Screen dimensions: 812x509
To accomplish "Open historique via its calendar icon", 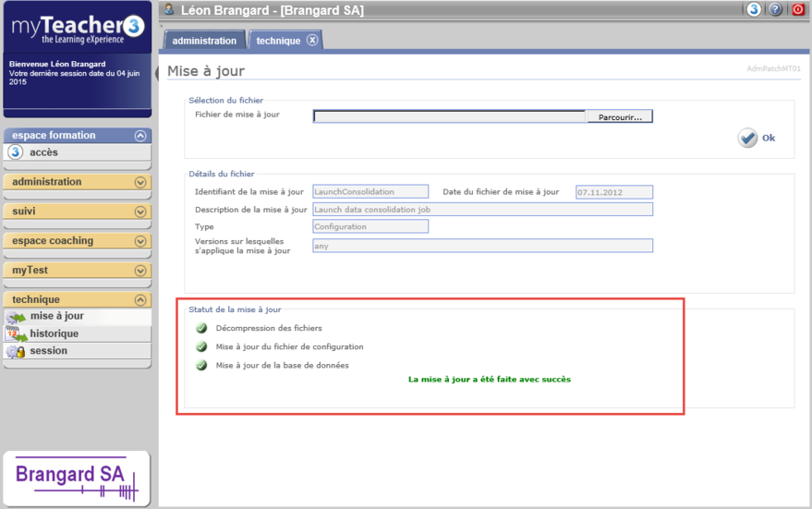I will pos(16,334).
